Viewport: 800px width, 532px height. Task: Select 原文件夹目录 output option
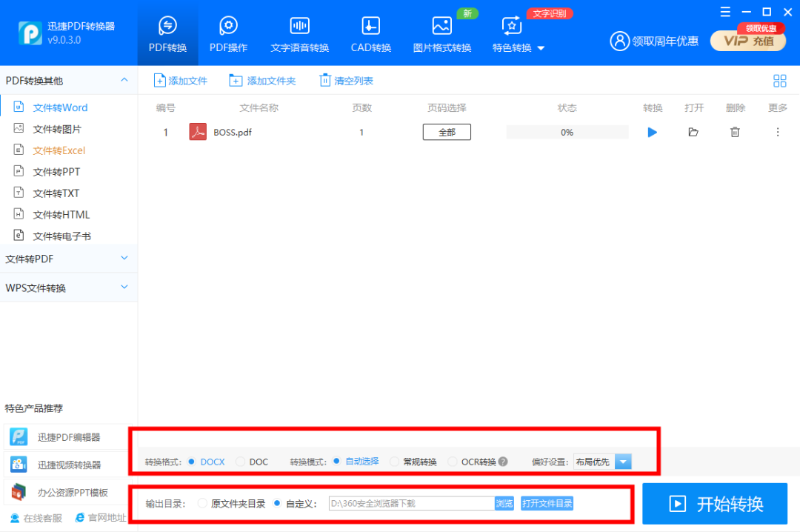[202, 503]
